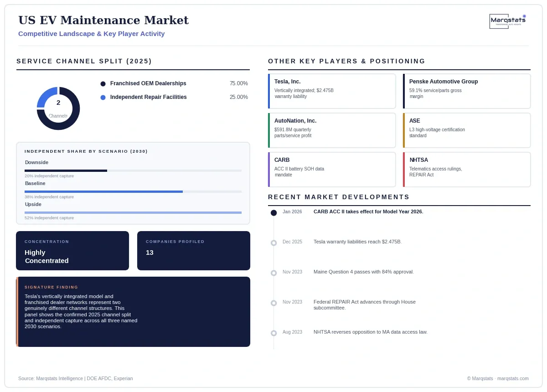Click the Independent Repair Facilities legend dot
Screen dimensions: 547x392
(103, 98)
